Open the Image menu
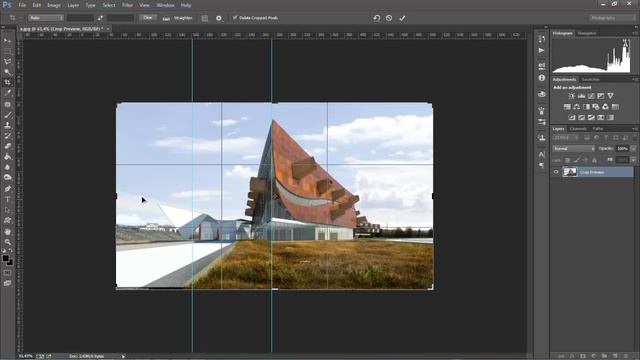This screenshot has height=360, width=640. tap(53, 5)
